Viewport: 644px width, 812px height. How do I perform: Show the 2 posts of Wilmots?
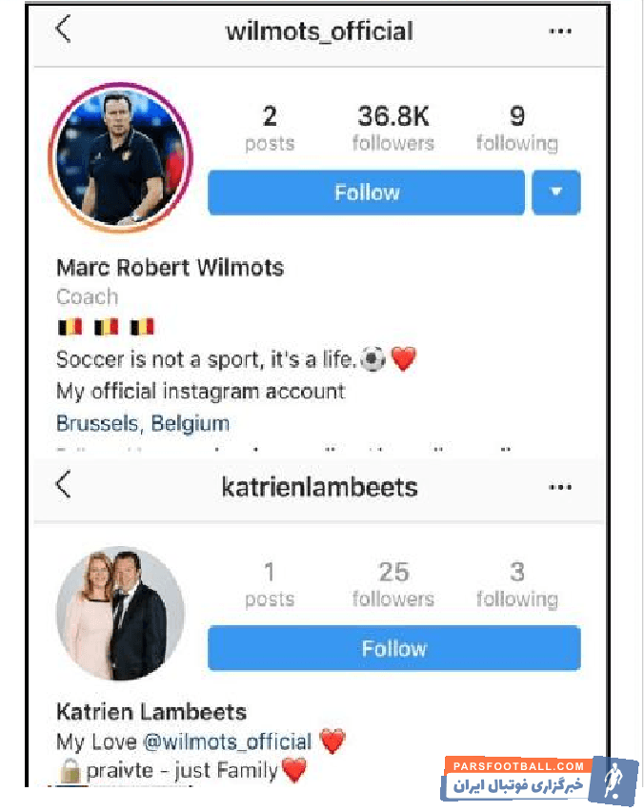coord(270,128)
